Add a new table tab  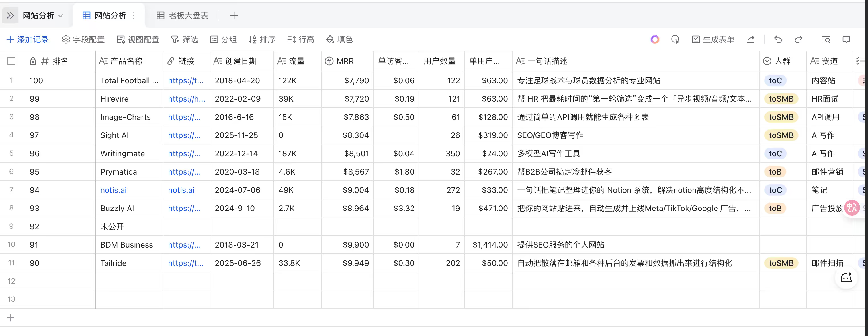pyautogui.click(x=234, y=15)
